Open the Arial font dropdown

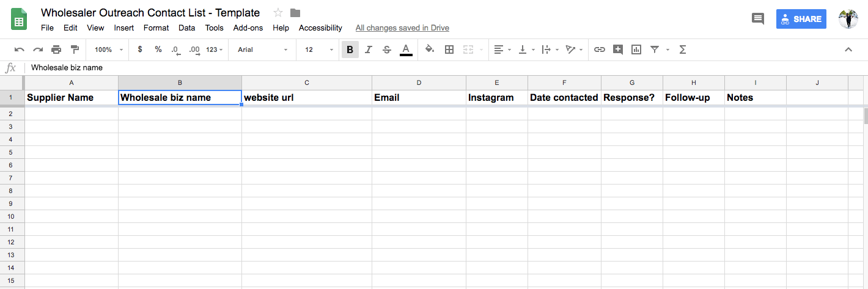262,49
